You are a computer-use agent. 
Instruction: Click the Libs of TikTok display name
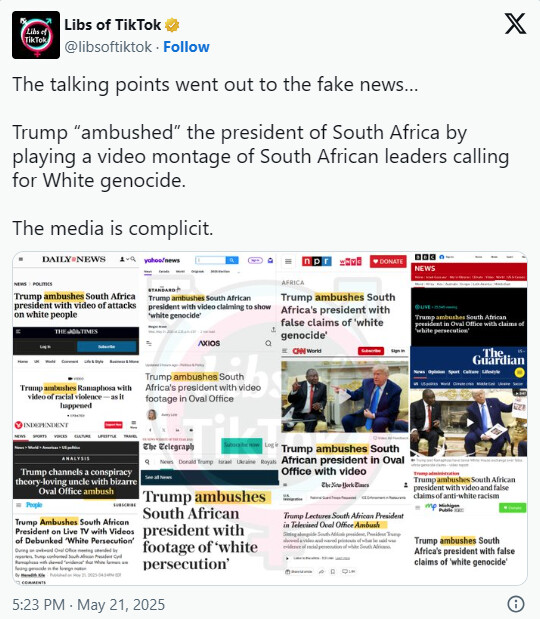pos(112,25)
